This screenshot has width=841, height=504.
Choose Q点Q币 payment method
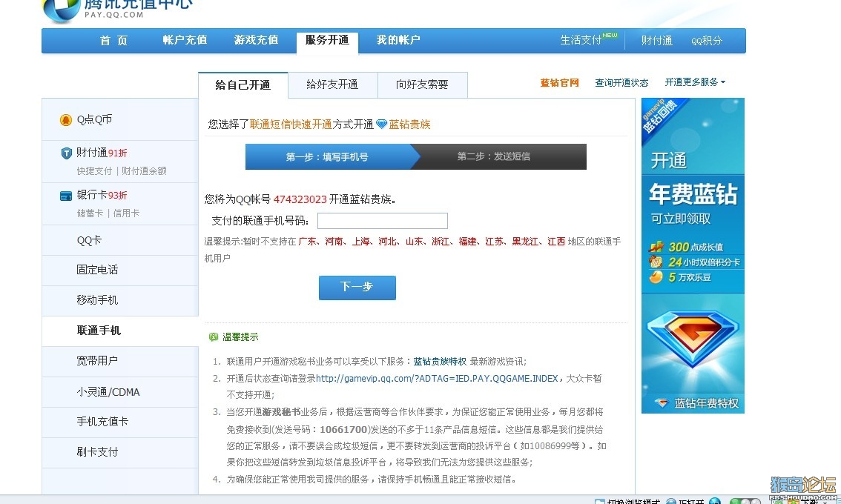120,119
